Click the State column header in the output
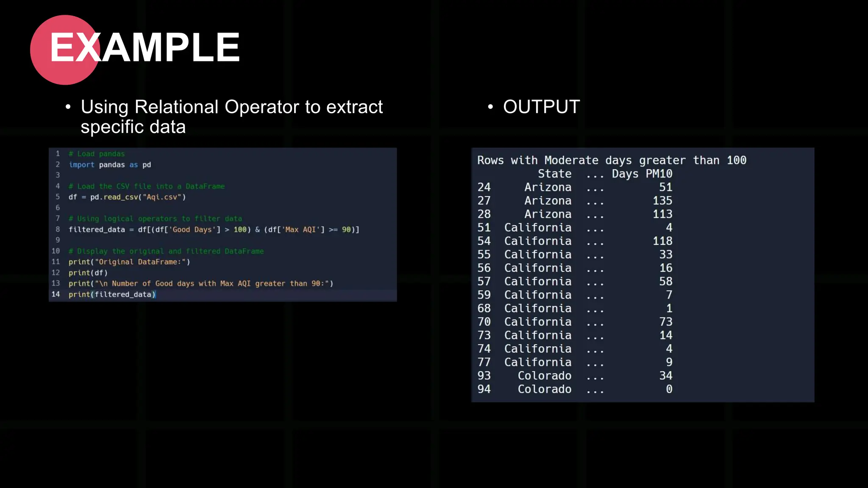868x488 pixels. (554, 174)
